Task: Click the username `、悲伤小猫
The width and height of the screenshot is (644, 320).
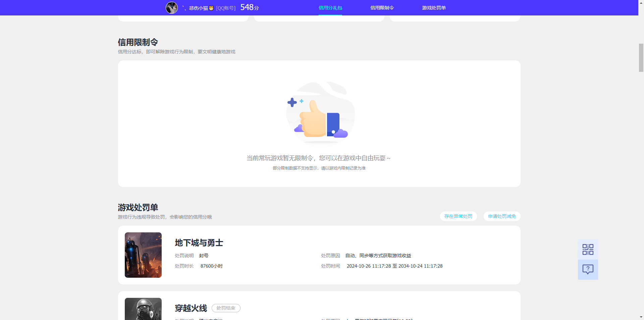Action: [x=194, y=7]
